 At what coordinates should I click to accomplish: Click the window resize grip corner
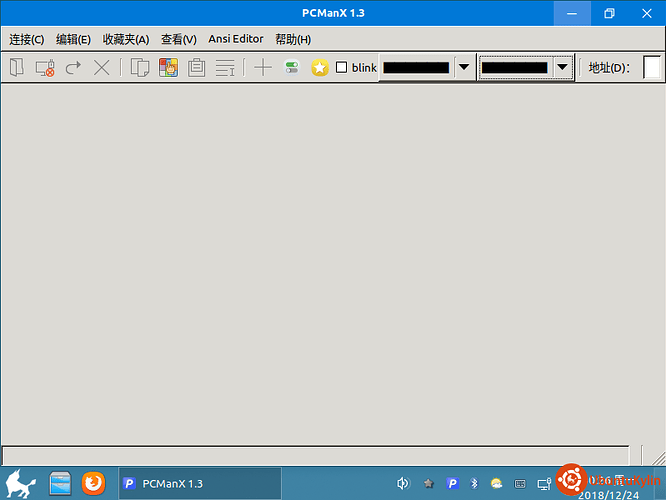click(658, 458)
